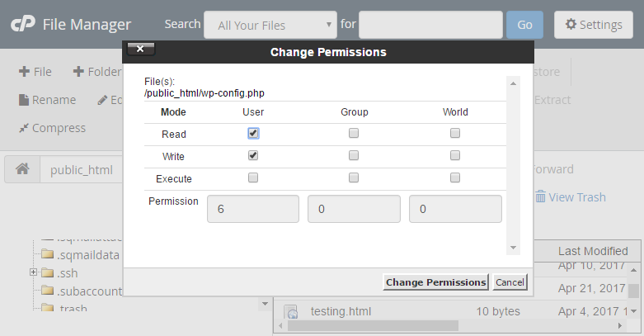Click the Go search button
The height and width of the screenshot is (336, 644).
pos(524,26)
